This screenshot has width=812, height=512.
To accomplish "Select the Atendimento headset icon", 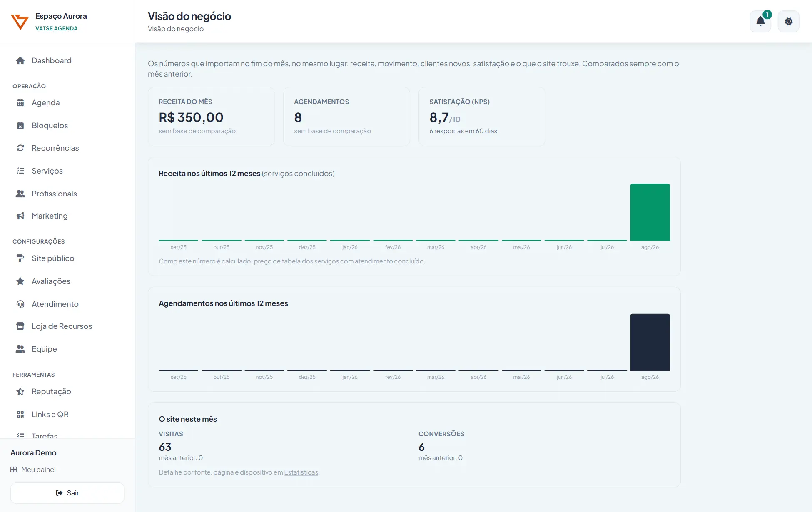I will point(20,304).
